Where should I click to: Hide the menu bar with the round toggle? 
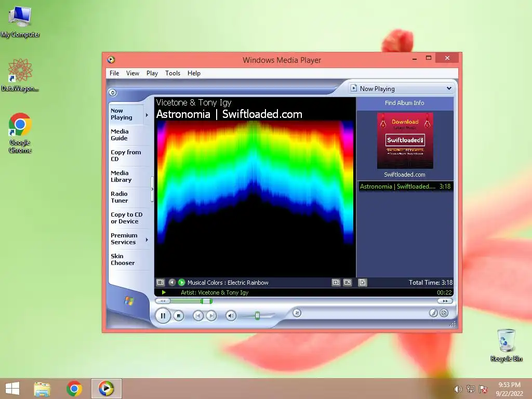(113, 92)
